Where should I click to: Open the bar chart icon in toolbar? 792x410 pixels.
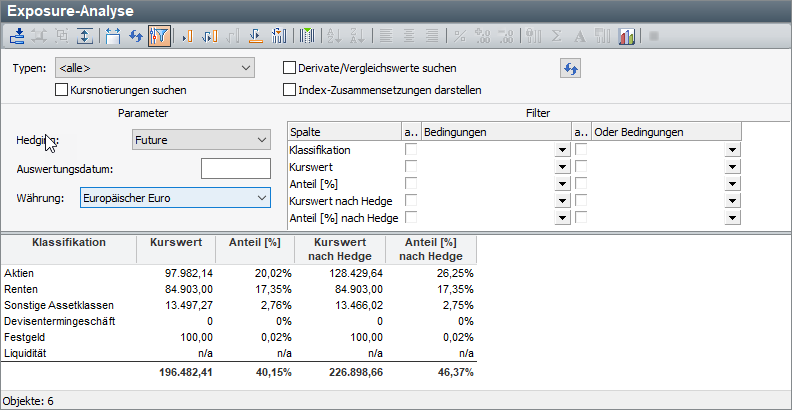(627, 36)
